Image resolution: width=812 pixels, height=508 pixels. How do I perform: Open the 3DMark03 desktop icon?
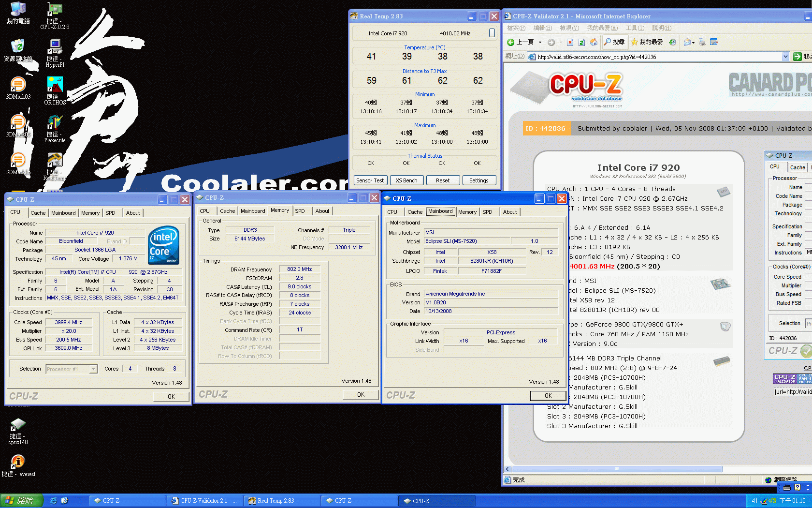point(18,88)
